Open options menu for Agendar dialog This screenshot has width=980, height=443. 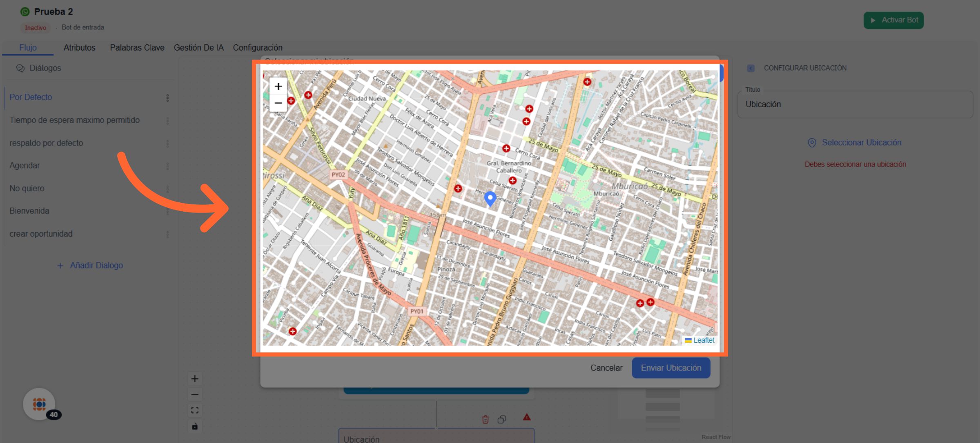tap(167, 166)
